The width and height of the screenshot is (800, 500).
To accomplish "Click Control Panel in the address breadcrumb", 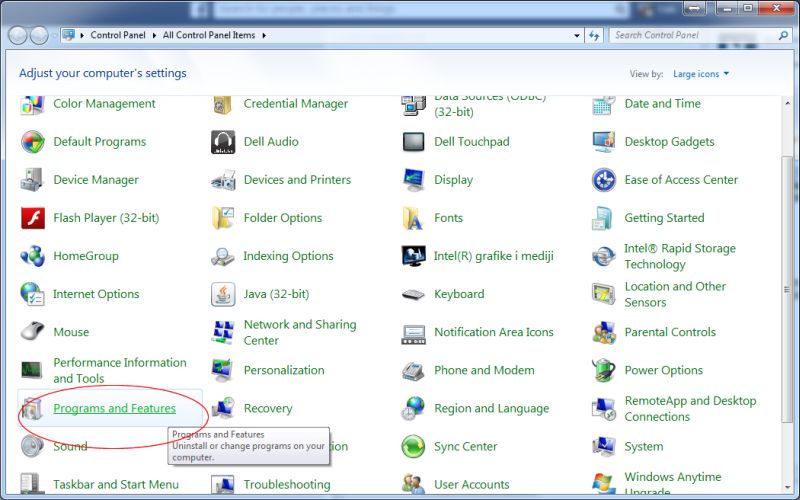I will (x=118, y=35).
